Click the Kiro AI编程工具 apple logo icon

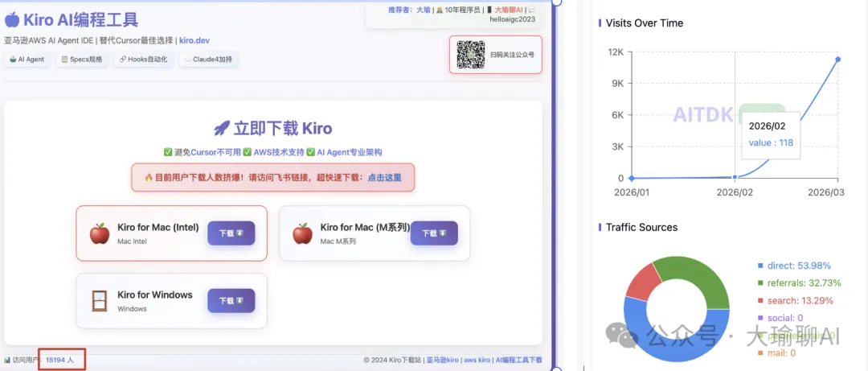click(12, 20)
